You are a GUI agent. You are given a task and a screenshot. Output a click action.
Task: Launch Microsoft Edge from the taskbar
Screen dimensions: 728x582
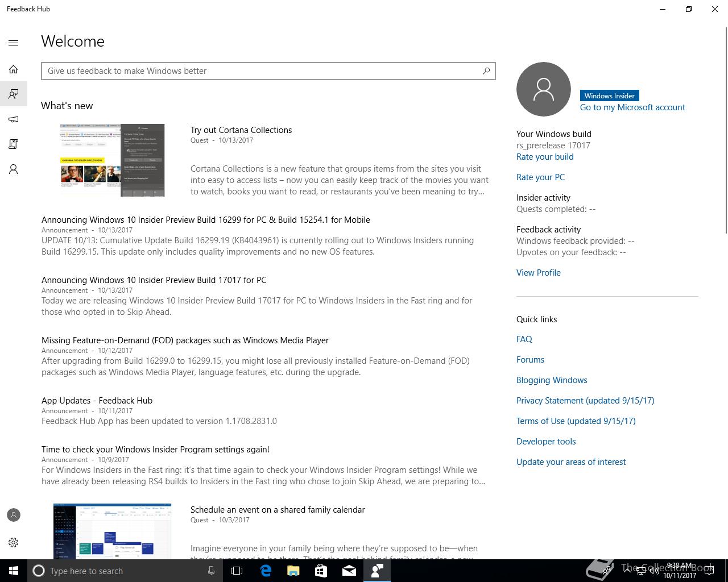tap(266, 571)
